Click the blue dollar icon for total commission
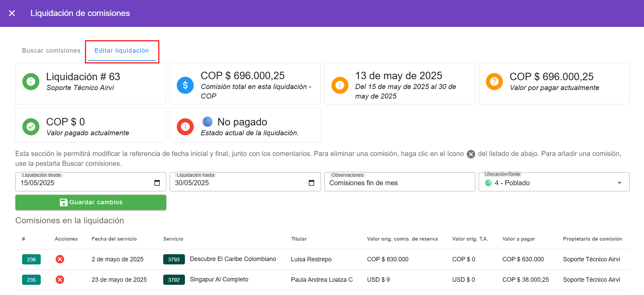Screen dimensions: 644x295 pyautogui.click(x=185, y=85)
